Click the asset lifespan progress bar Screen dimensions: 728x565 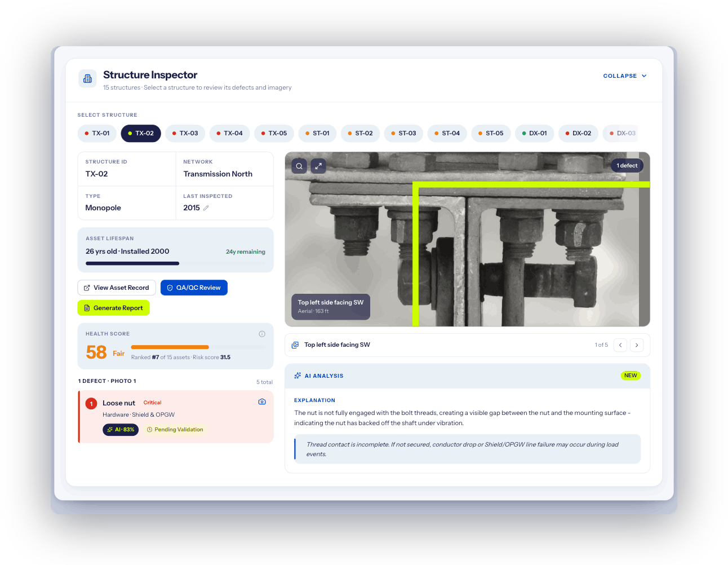pos(175,263)
